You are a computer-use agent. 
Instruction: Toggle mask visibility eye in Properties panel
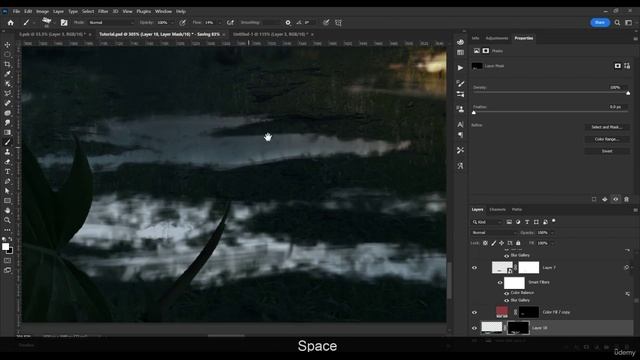click(616, 199)
